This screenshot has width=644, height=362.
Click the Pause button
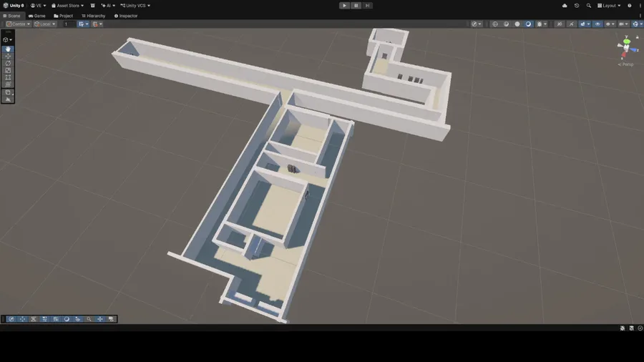click(x=356, y=5)
